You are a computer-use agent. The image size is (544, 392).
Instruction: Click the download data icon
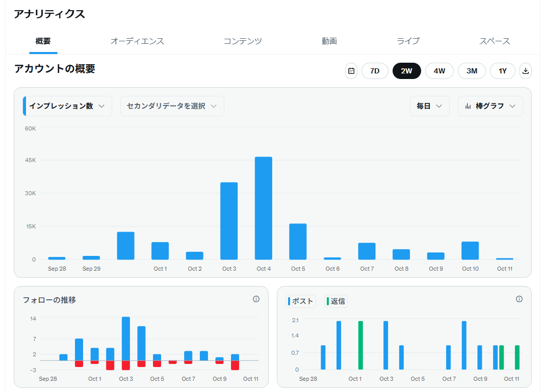point(526,71)
